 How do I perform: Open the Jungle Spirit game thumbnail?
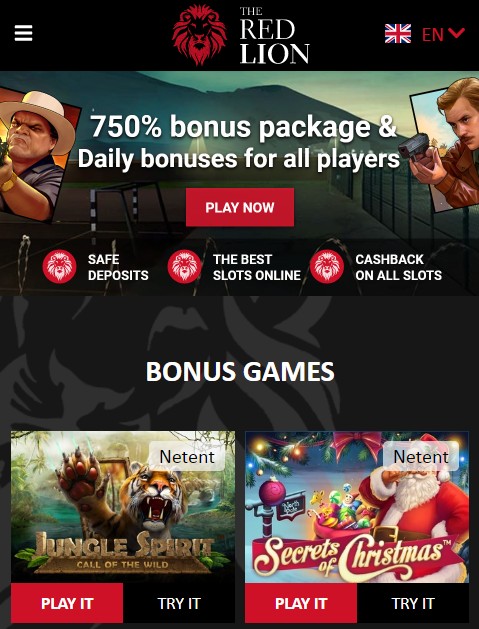(123, 507)
